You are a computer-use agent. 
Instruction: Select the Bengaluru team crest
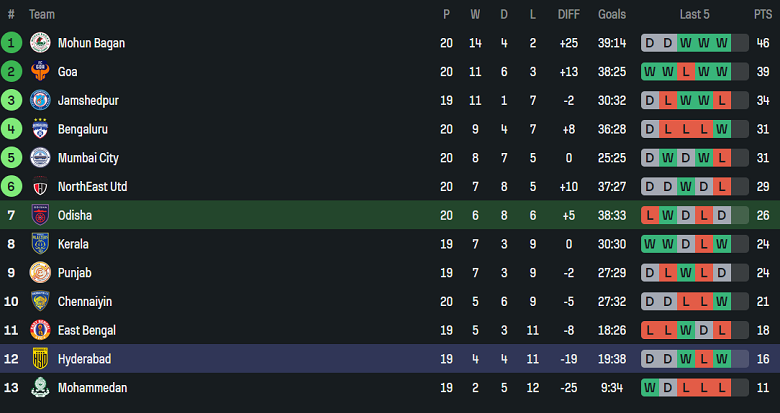point(40,129)
